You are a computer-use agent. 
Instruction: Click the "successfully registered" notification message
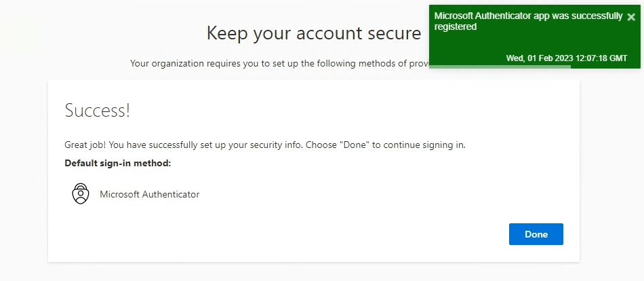(527, 21)
